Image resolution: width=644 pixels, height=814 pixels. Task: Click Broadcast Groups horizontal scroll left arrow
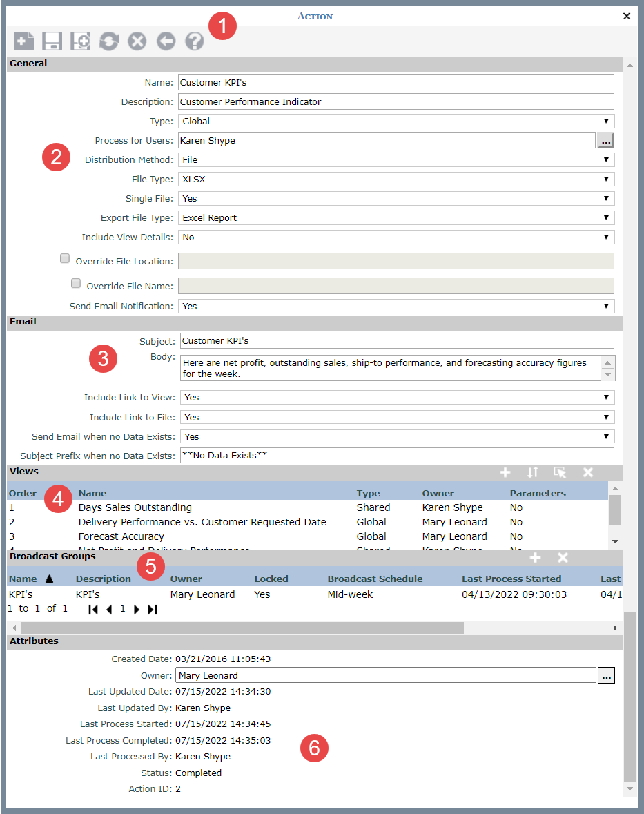(x=14, y=628)
